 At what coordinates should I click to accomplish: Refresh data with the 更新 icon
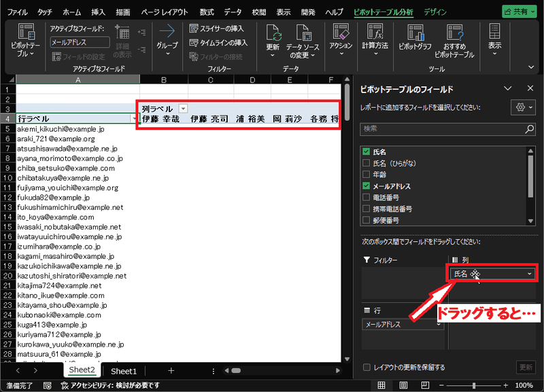click(x=273, y=33)
